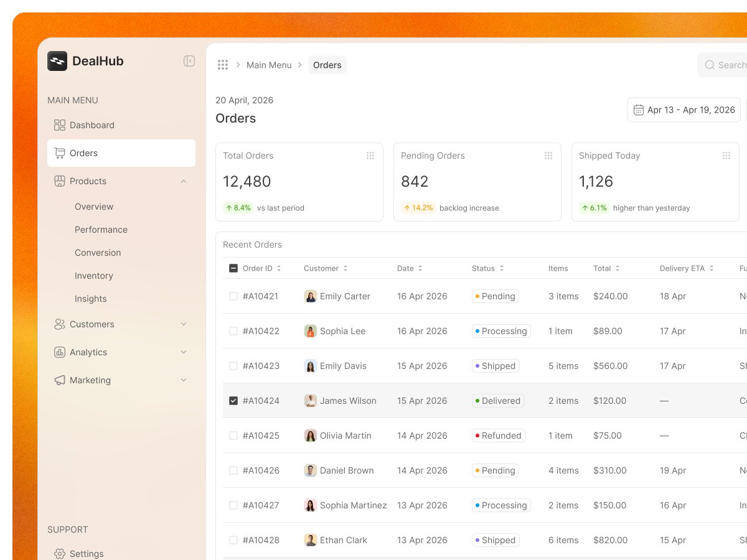Select order #A10426 checkbox
The height and width of the screenshot is (560, 747).
pyautogui.click(x=233, y=470)
